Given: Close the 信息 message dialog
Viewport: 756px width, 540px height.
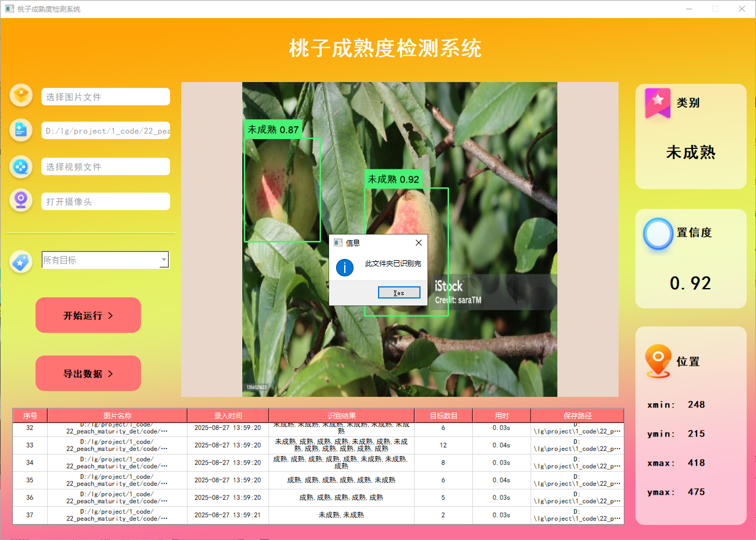Looking at the screenshot, I should tap(418, 243).
